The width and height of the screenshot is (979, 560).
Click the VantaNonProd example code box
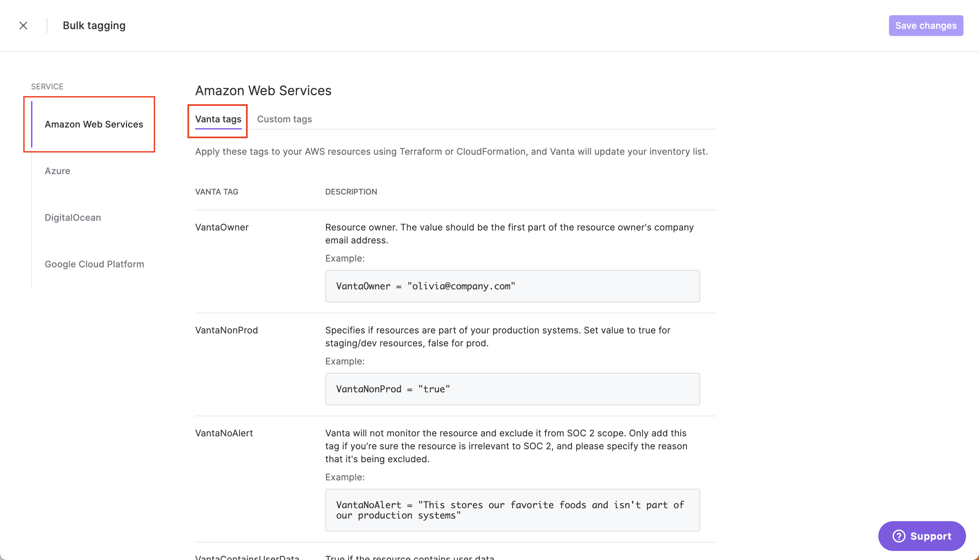click(512, 389)
